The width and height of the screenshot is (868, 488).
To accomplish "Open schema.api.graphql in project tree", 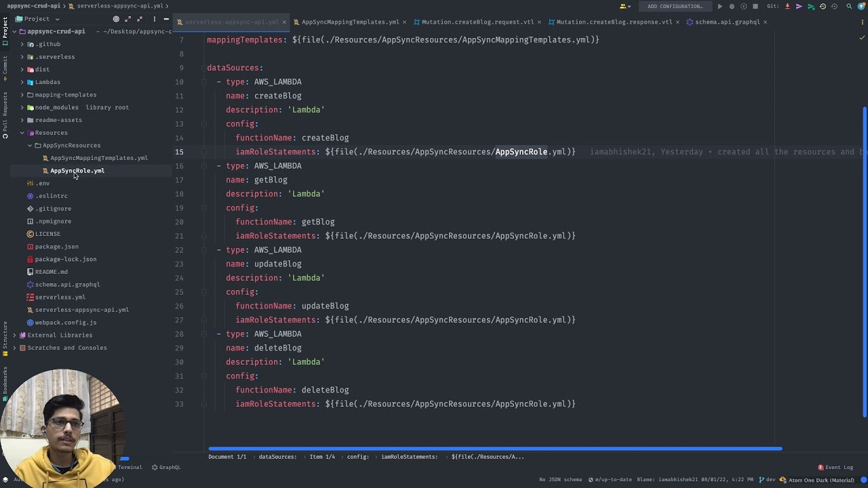I will coord(67,285).
